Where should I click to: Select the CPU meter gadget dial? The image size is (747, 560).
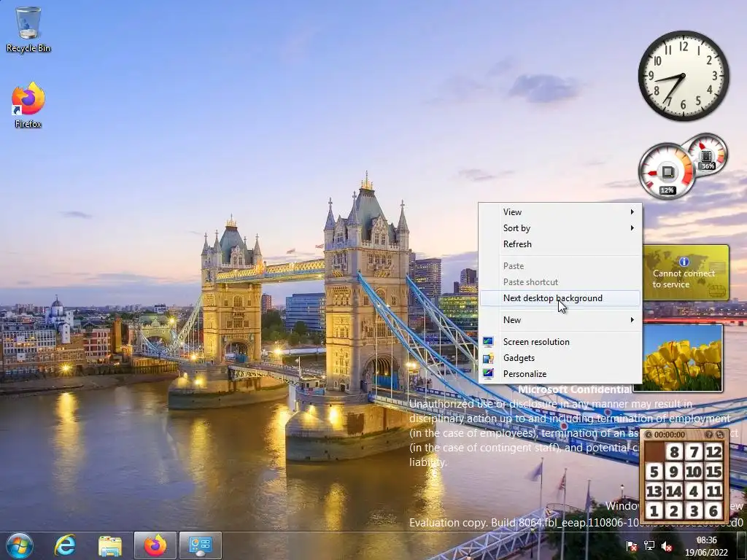tap(667, 171)
